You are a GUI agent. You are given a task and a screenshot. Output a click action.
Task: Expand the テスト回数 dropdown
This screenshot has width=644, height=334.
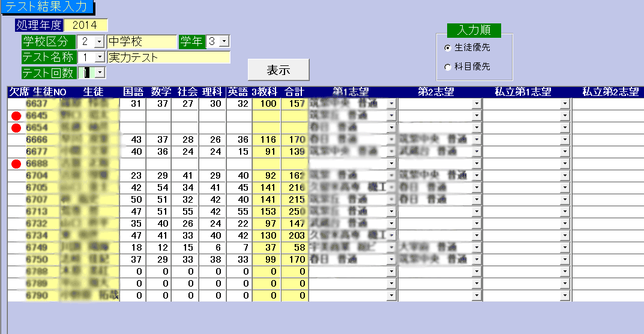(100, 73)
